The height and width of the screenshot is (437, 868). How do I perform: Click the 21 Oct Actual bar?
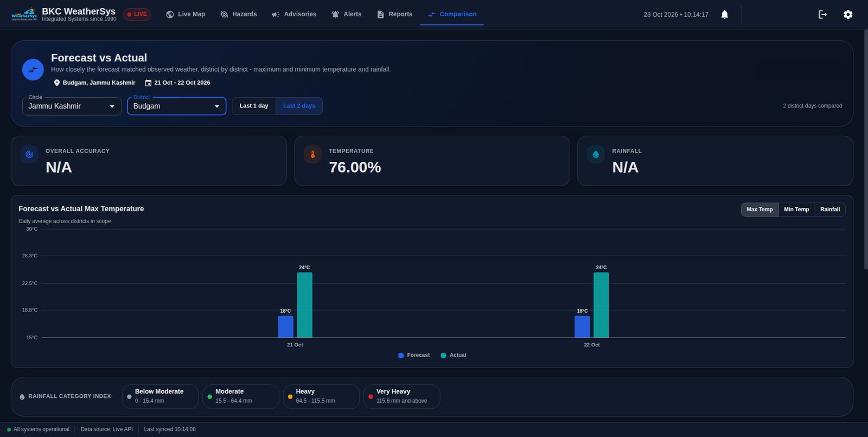pyautogui.click(x=304, y=305)
